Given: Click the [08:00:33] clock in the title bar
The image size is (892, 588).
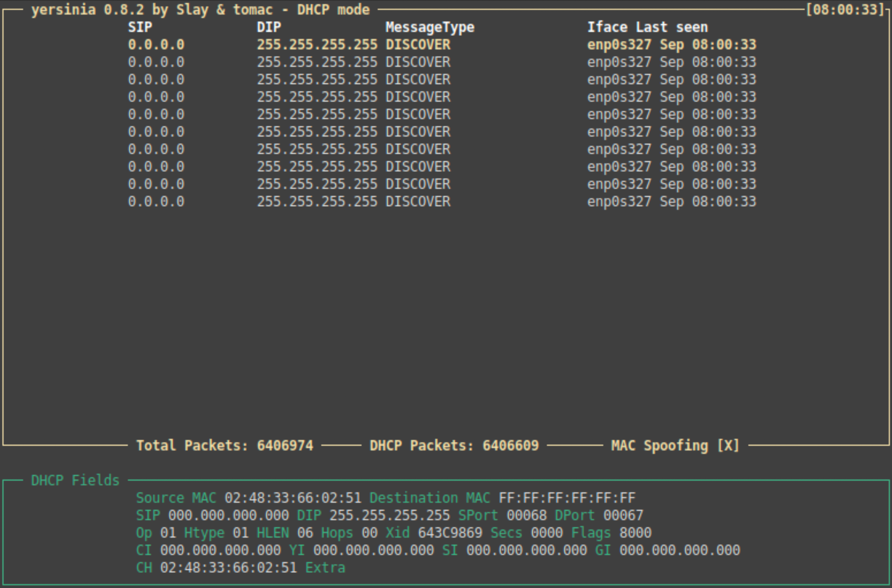Looking at the screenshot, I should [845, 9].
